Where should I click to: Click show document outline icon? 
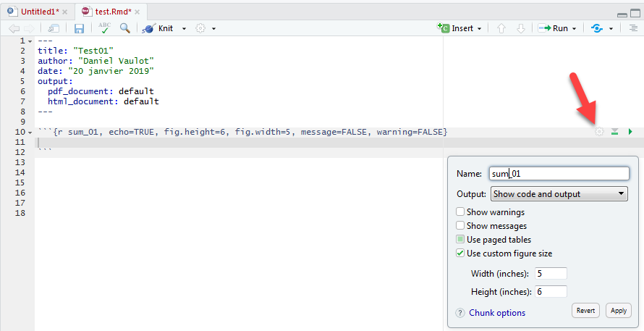pos(632,28)
